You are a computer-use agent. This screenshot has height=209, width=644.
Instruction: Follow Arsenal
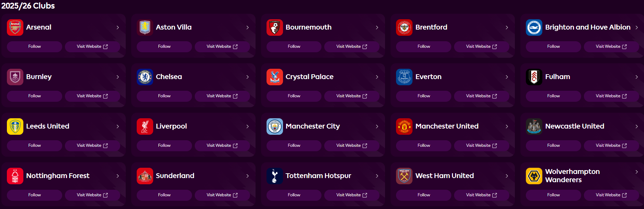[34, 46]
